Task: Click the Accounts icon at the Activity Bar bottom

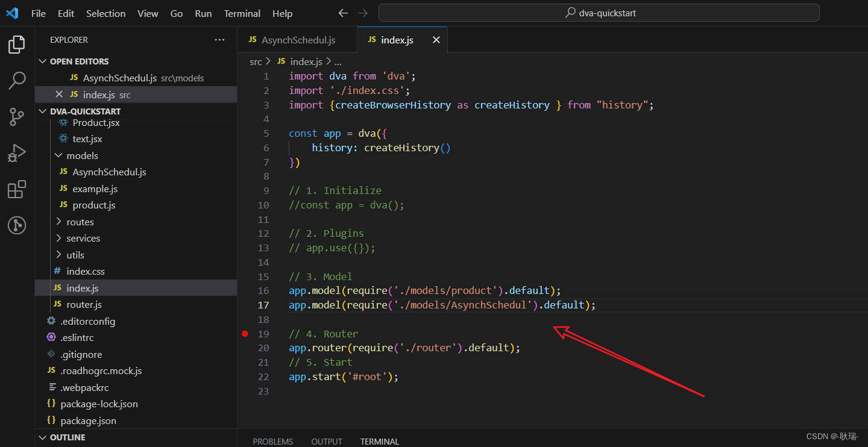Action: pos(16,225)
